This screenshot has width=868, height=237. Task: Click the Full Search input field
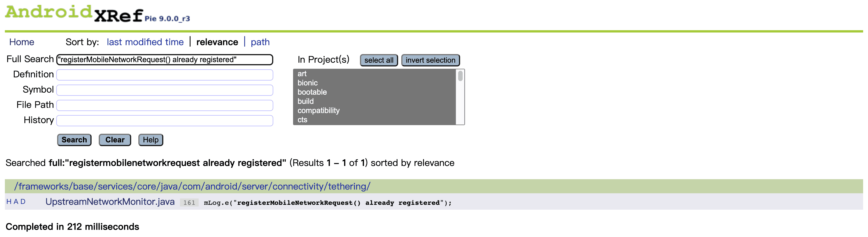[164, 60]
